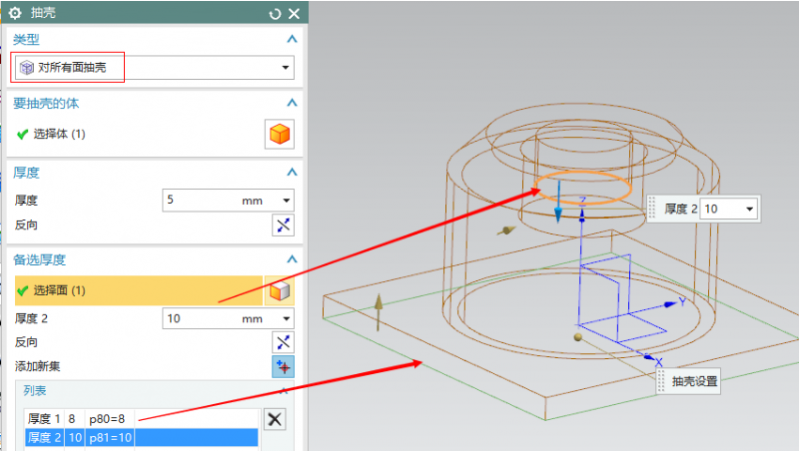Collapse the 备选厚度 section

[x=292, y=260]
